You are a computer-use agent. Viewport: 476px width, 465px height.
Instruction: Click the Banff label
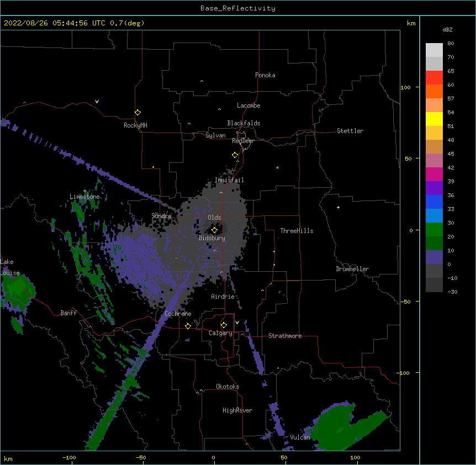68,313
